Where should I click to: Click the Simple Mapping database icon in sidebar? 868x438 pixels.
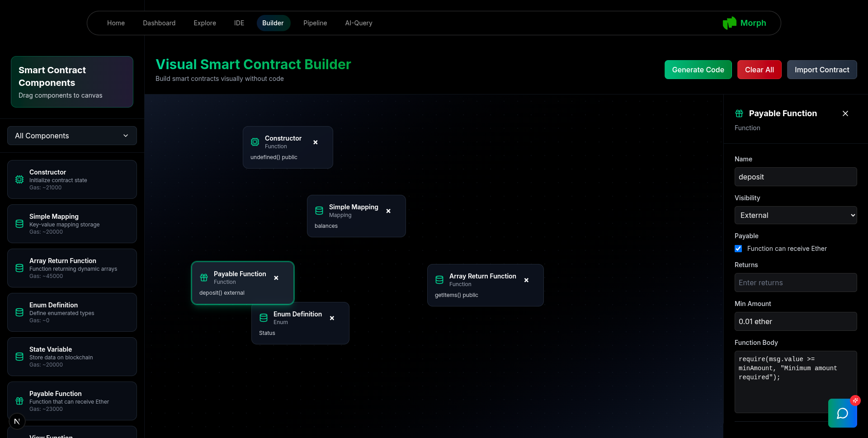[19, 224]
